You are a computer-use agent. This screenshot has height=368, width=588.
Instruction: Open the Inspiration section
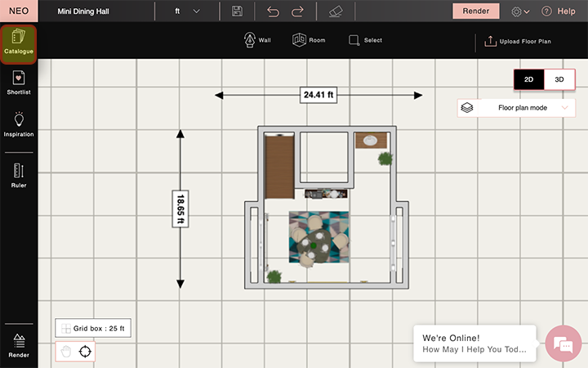tap(18, 124)
